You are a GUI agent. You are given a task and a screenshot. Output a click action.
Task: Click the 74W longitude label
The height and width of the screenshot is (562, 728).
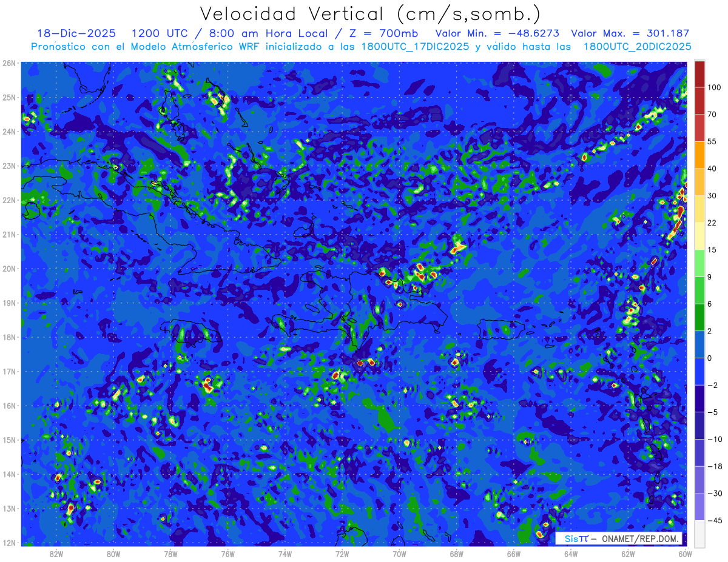[285, 554]
